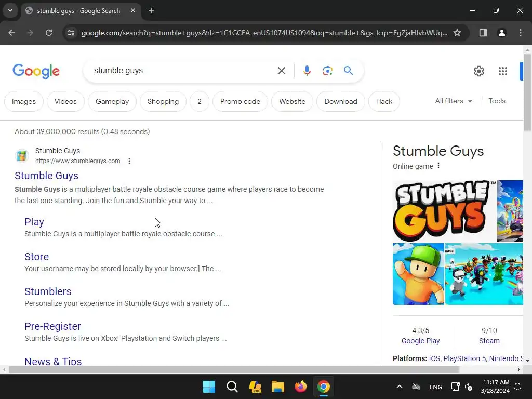Open the Stumble Guys main result title
The height and width of the screenshot is (399, 532).
click(46, 176)
